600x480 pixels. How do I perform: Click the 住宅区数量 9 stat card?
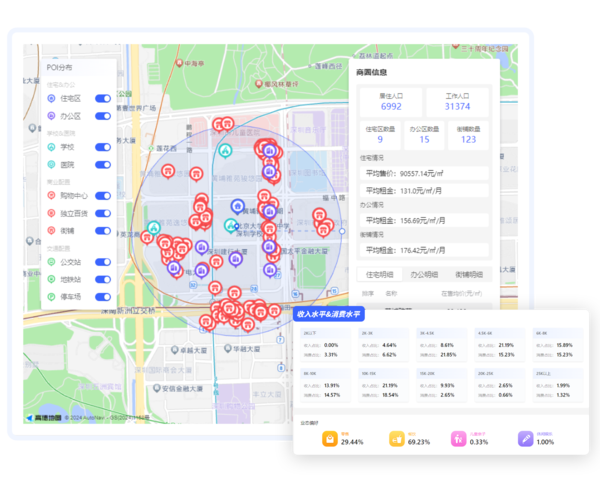point(380,135)
